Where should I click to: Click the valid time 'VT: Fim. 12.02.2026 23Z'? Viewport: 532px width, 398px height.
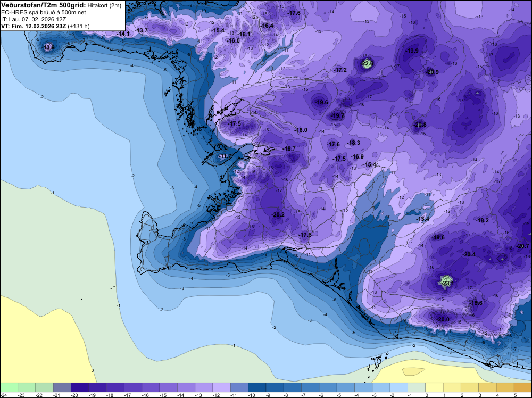34,26
